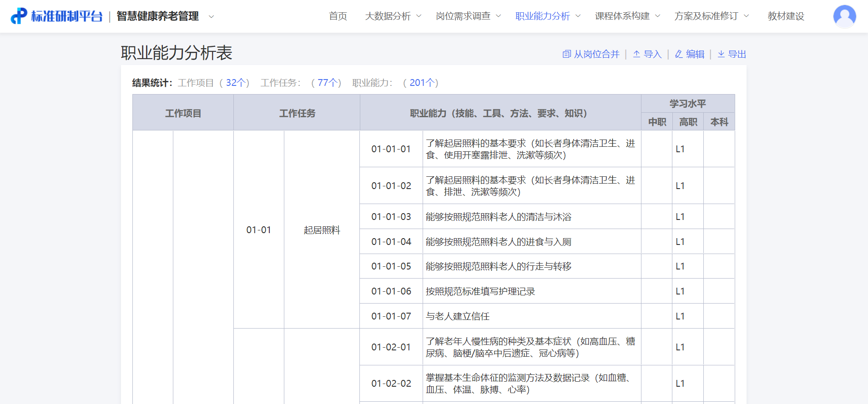Select ability code 01-01-02
The width and height of the screenshot is (868, 404).
click(391, 186)
